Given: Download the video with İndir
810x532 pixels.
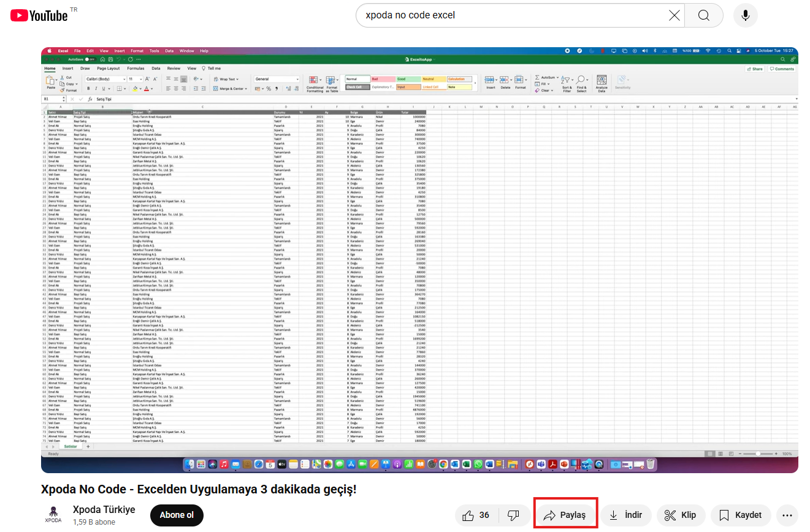Looking at the screenshot, I should 626,515.
